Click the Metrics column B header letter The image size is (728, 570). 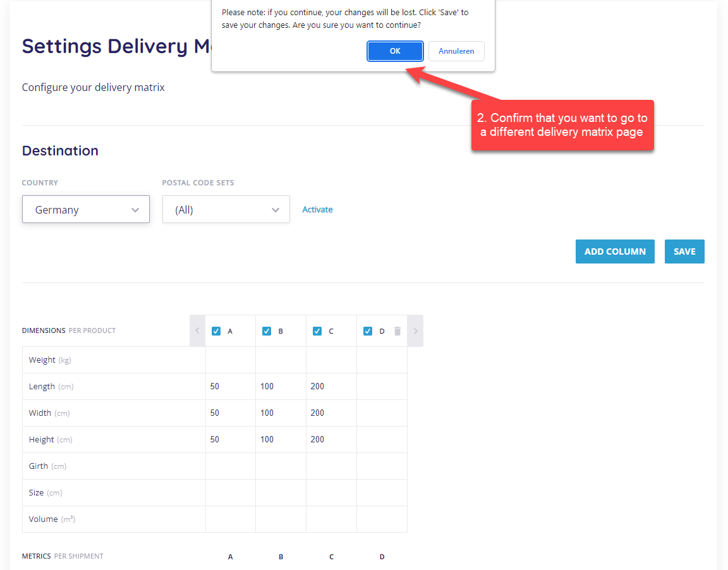[281, 557]
